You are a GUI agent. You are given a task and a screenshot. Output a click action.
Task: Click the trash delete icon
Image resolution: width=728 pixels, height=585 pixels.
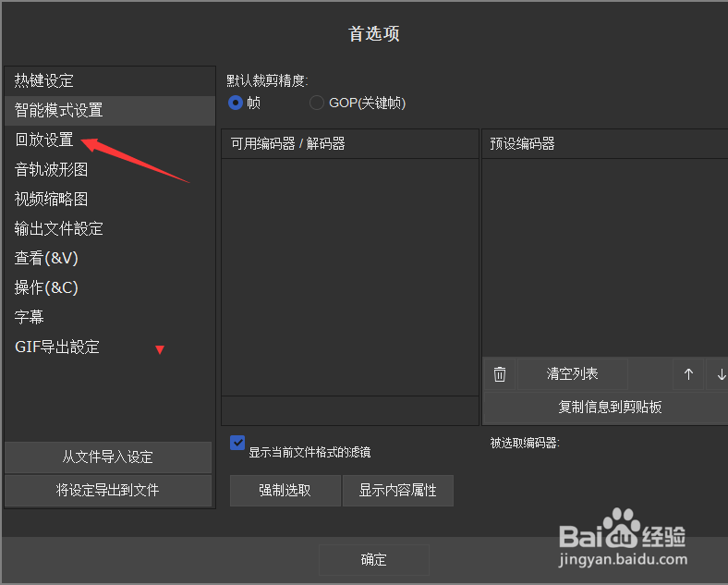(x=500, y=374)
